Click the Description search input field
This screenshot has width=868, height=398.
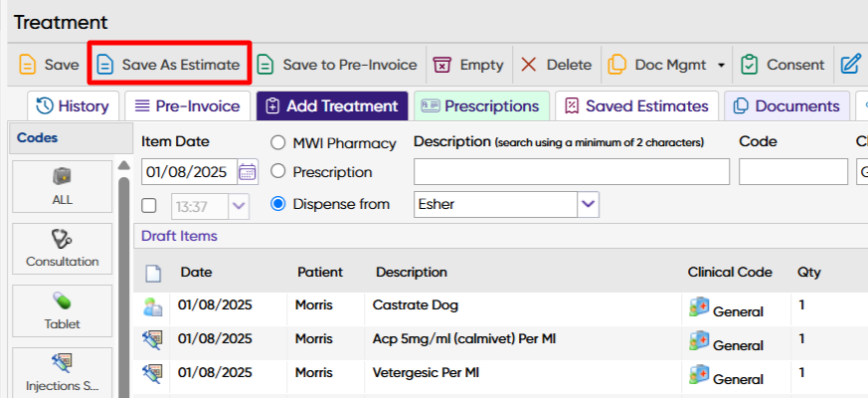(x=571, y=172)
